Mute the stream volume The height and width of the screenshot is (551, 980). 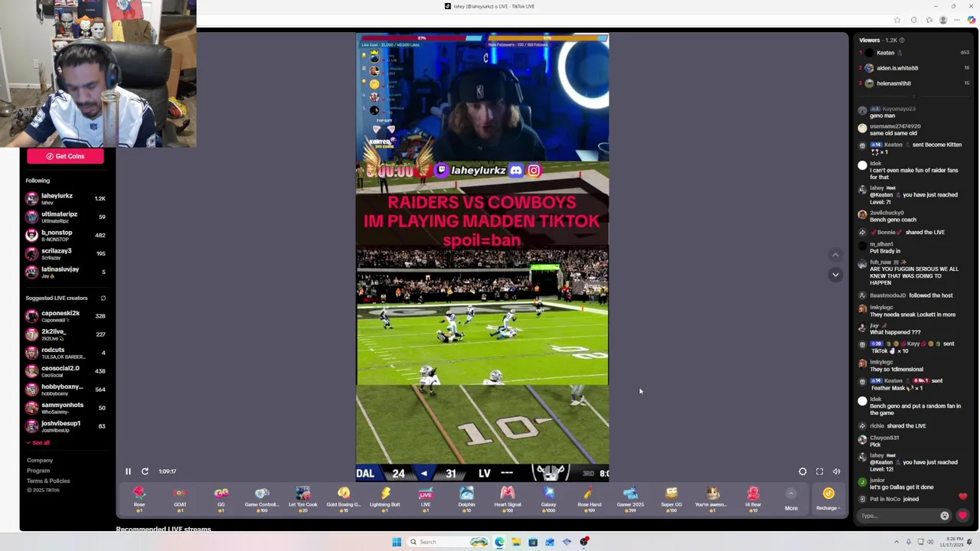coord(837,471)
